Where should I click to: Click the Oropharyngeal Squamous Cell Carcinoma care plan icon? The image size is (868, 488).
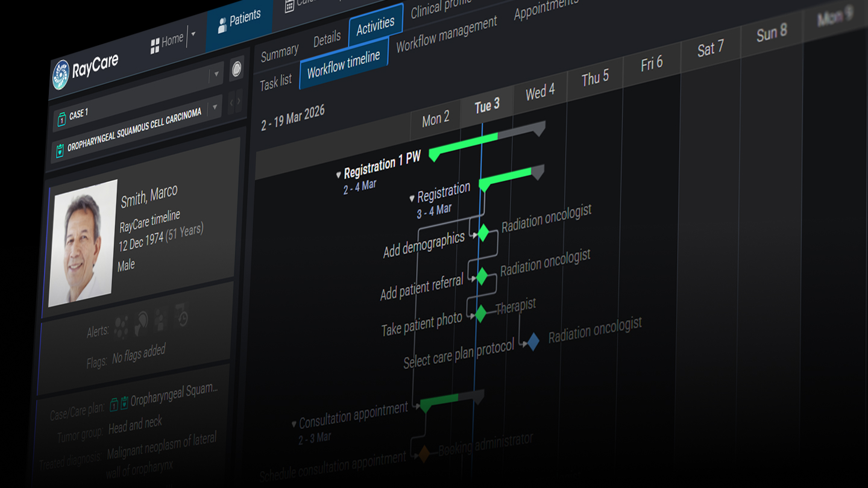60,151
